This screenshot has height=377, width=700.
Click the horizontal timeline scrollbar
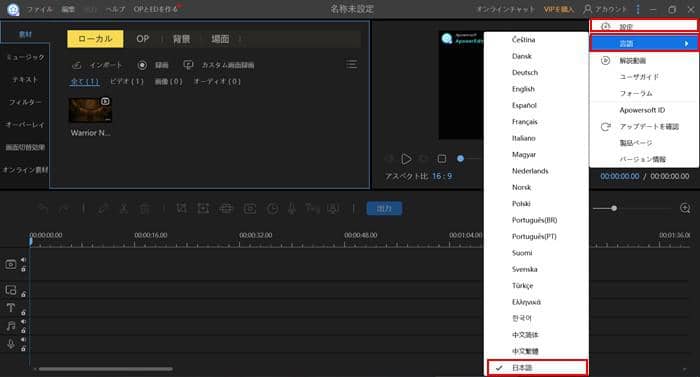(105, 369)
